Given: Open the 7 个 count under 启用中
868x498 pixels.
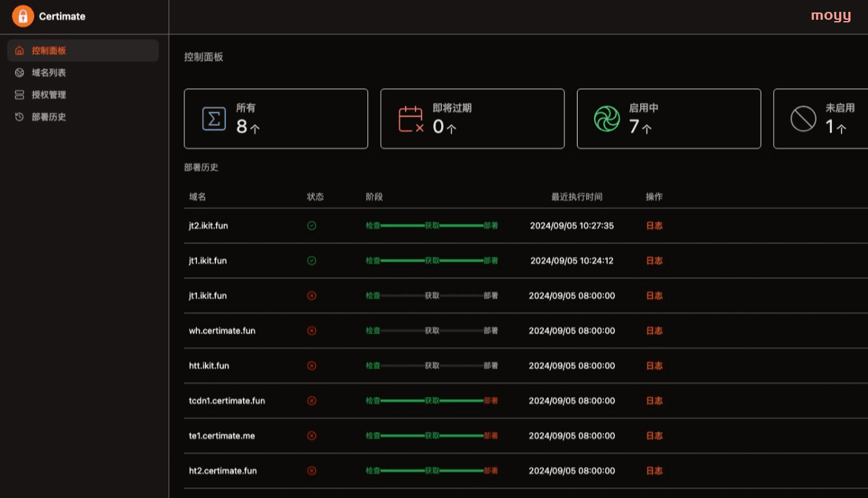Looking at the screenshot, I should [641, 126].
